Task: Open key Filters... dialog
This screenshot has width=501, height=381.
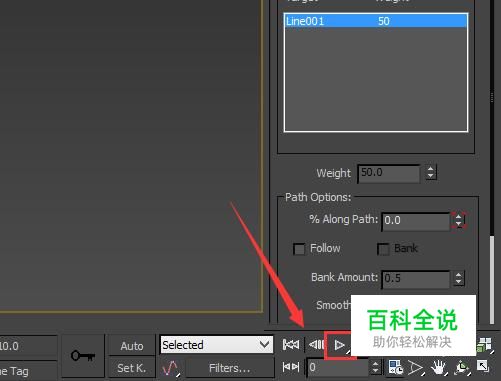Action: pos(229,368)
